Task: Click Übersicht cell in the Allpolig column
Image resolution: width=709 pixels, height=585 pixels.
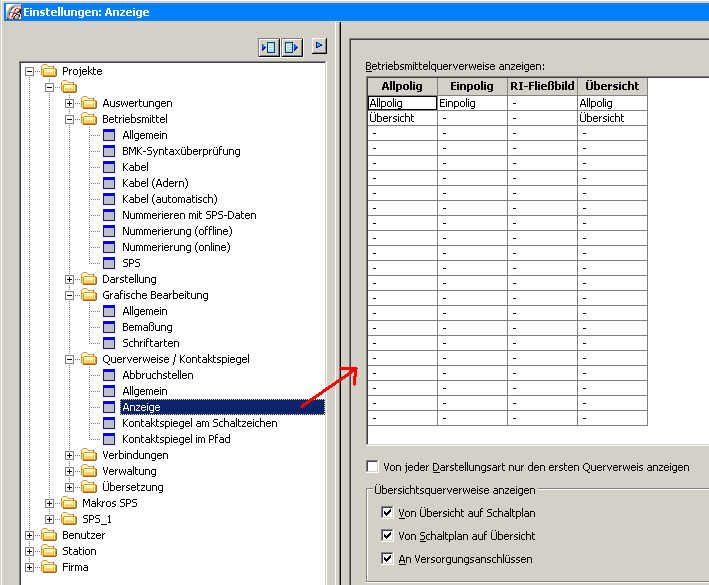Action: coord(402,118)
